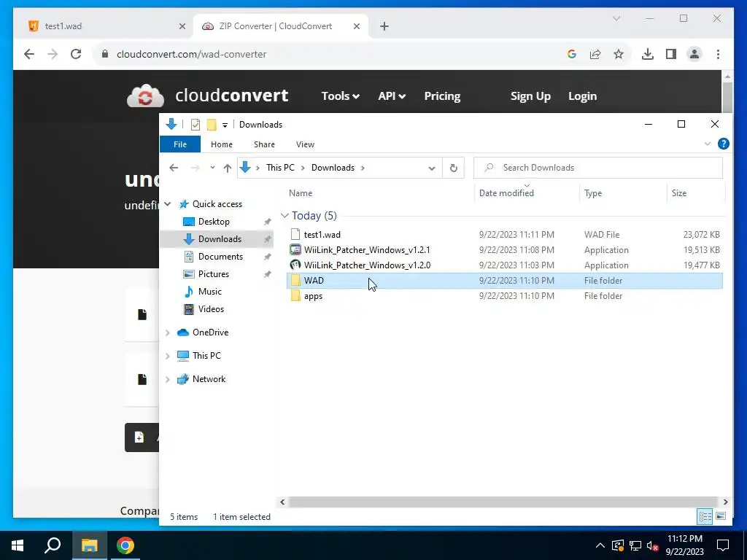Click Chrome taskbar icon
Viewport: 747px width, 560px height.
(125, 545)
